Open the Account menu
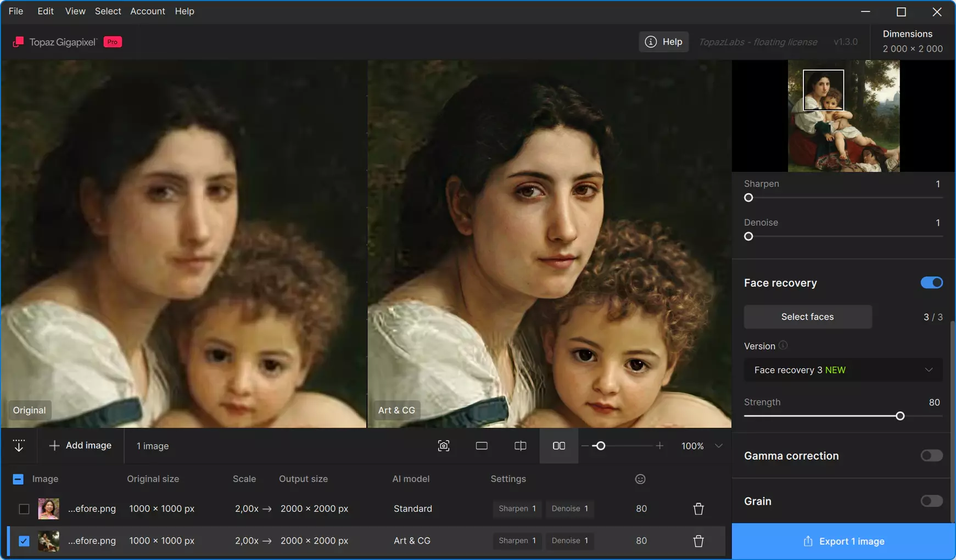 (x=148, y=11)
